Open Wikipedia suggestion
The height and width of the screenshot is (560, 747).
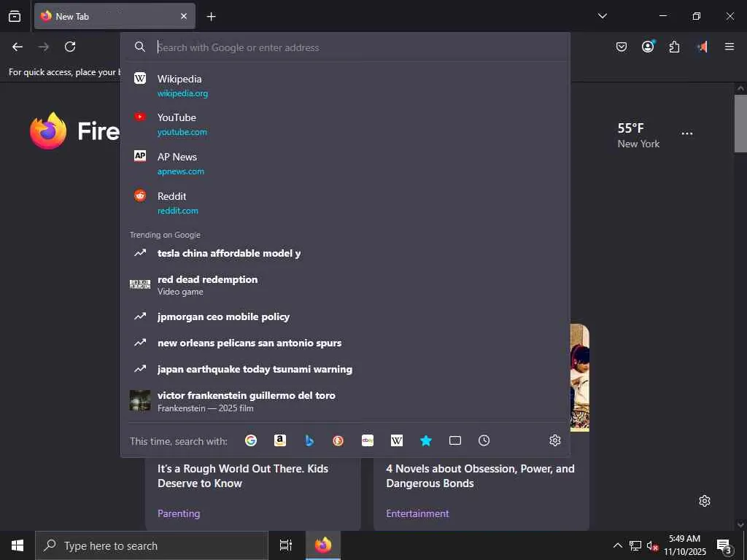point(345,86)
